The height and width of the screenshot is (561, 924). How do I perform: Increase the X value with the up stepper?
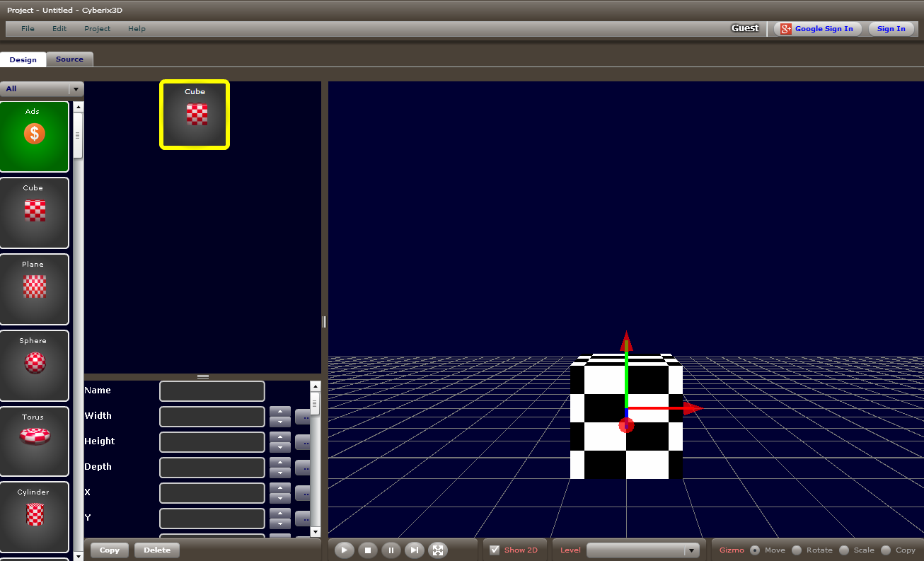point(280,487)
